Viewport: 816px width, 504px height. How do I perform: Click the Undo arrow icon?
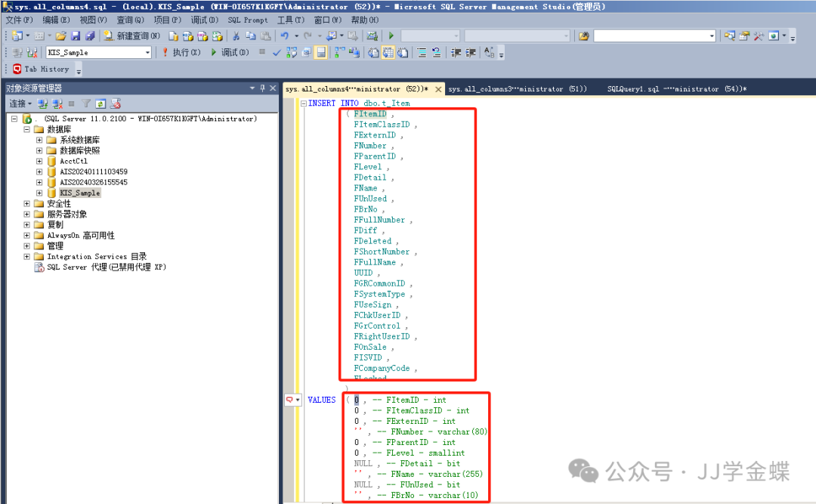coord(284,36)
